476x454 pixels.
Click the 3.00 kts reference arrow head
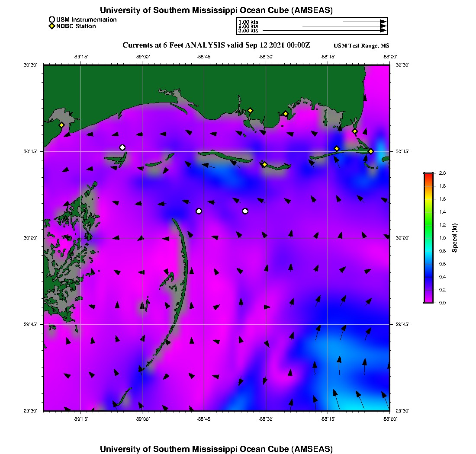[x=383, y=31]
